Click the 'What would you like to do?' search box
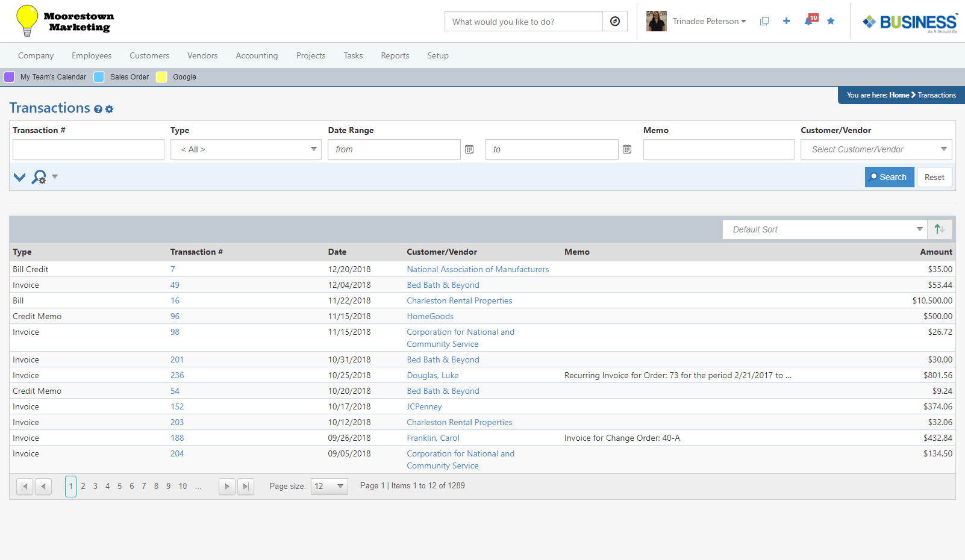 pos(523,21)
